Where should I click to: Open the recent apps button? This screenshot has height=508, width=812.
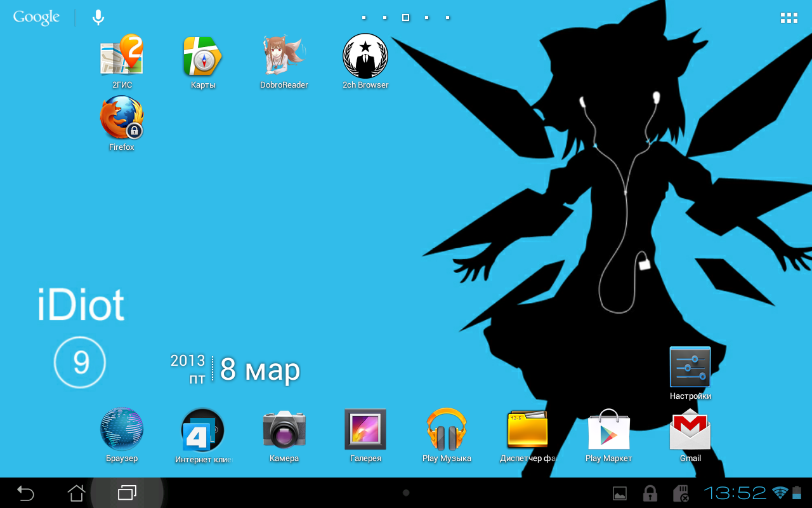point(127,493)
